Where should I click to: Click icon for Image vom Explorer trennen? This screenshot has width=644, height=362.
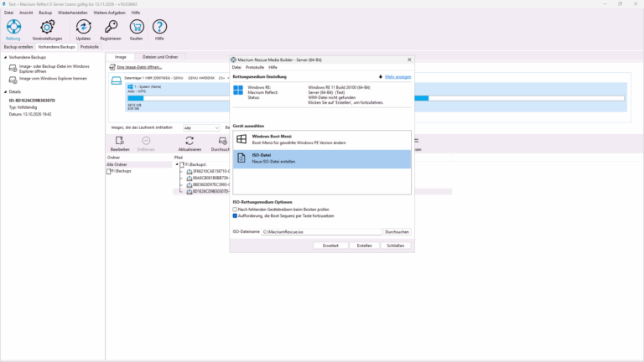point(13,80)
